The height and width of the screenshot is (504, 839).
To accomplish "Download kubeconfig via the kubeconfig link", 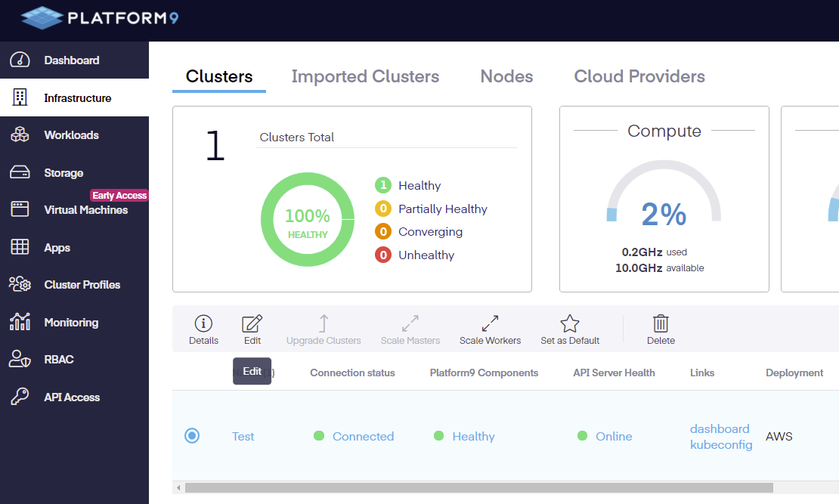I will (x=721, y=445).
